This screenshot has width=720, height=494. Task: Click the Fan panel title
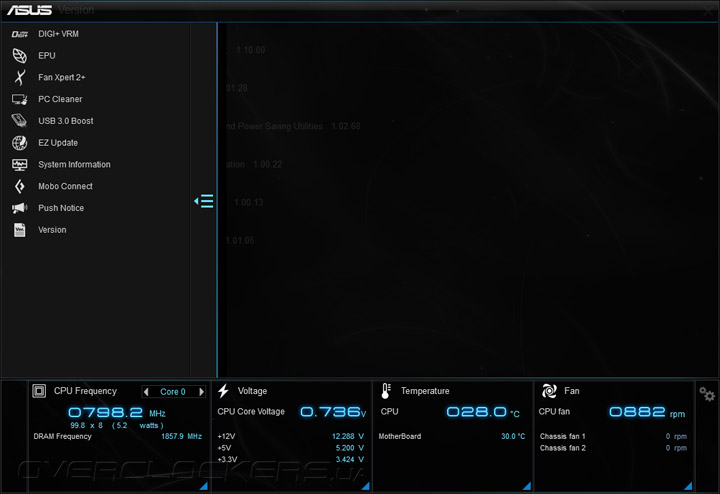(572, 391)
